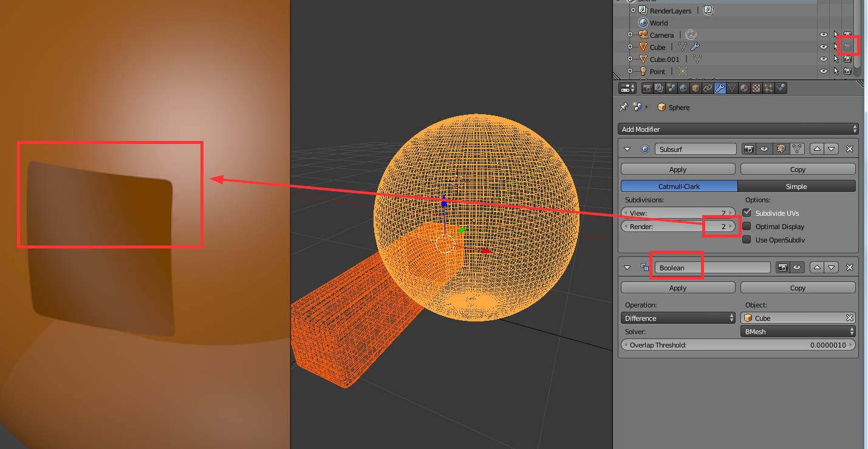The height and width of the screenshot is (449, 868).
Task: Open the Object properties cube tab icon
Action: pyautogui.click(x=696, y=88)
